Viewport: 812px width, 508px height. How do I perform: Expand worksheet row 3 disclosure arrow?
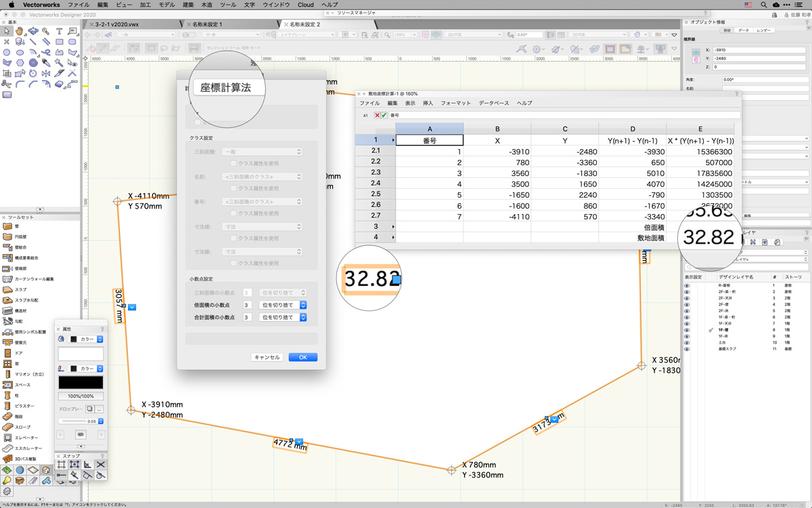click(392, 226)
